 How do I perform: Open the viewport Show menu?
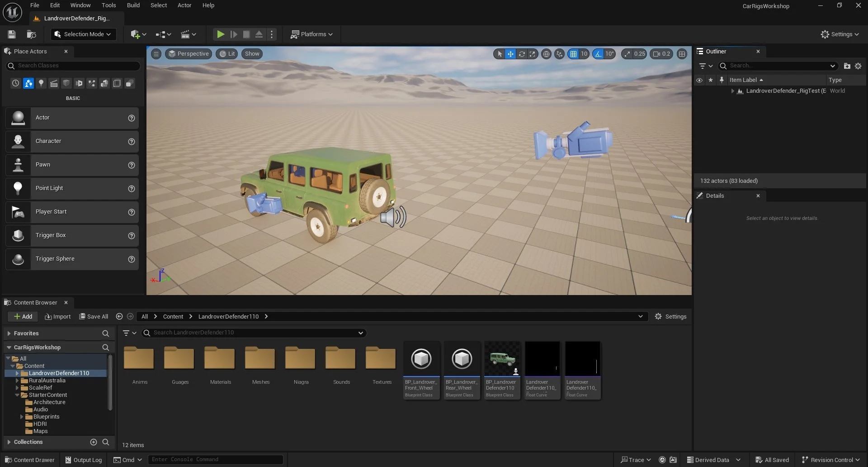[x=252, y=54]
